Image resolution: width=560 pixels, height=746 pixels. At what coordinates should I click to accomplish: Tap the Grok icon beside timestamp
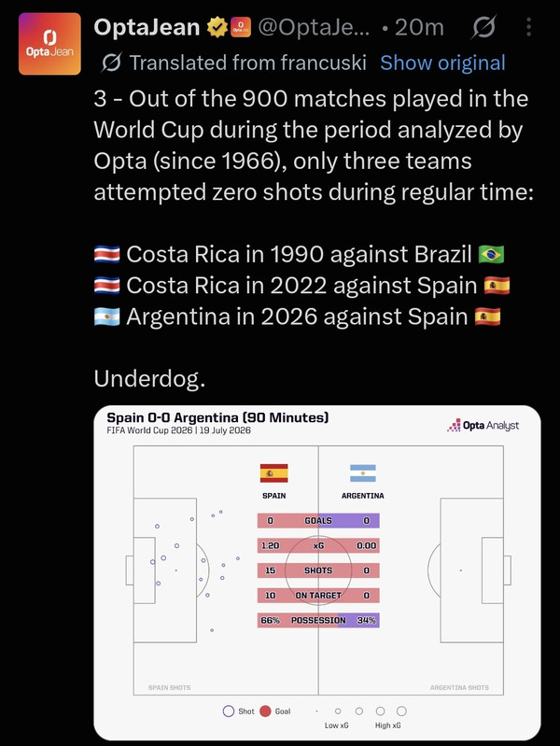483,27
